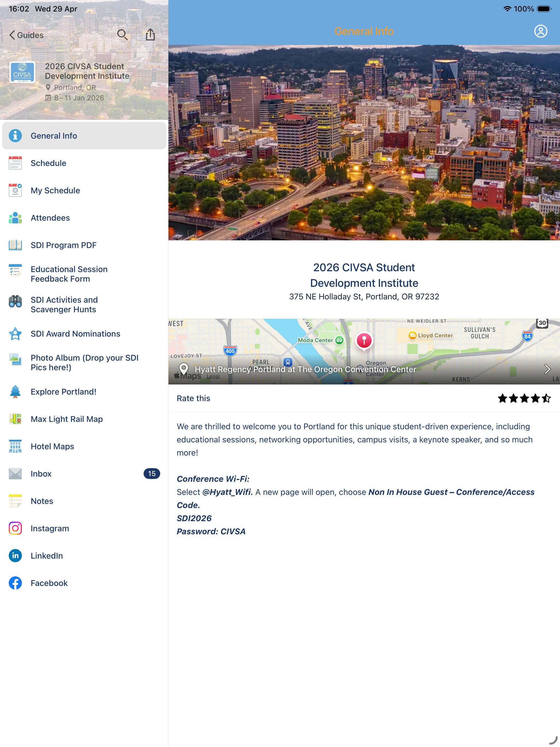Select General Info in the sidebar
This screenshot has width=560, height=747.
click(x=84, y=136)
